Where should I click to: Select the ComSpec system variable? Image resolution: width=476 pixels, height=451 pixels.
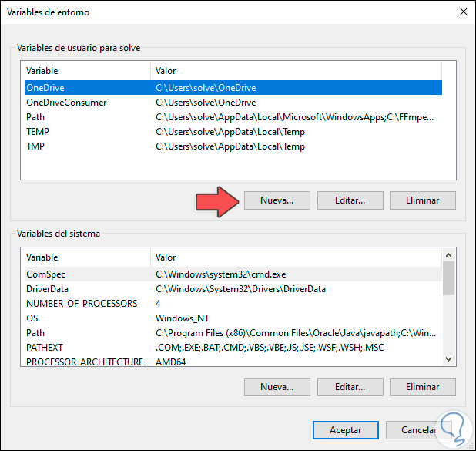pos(46,274)
